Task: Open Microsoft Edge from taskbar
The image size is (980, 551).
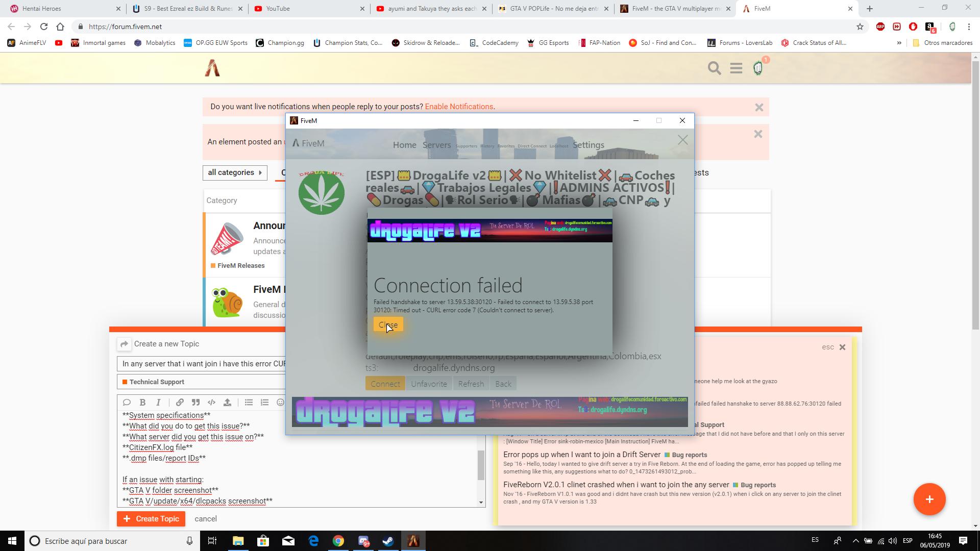Action: pos(313,541)
